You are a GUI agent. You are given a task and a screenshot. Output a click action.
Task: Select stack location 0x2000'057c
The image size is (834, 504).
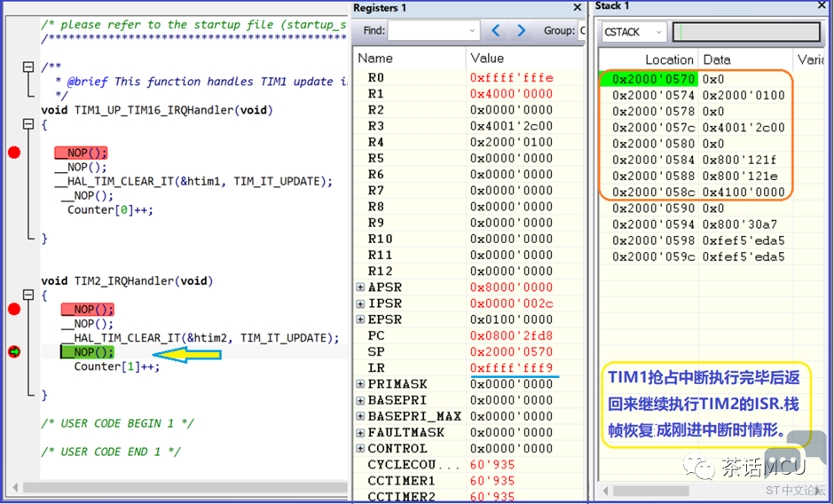click(x=653, y=128)
